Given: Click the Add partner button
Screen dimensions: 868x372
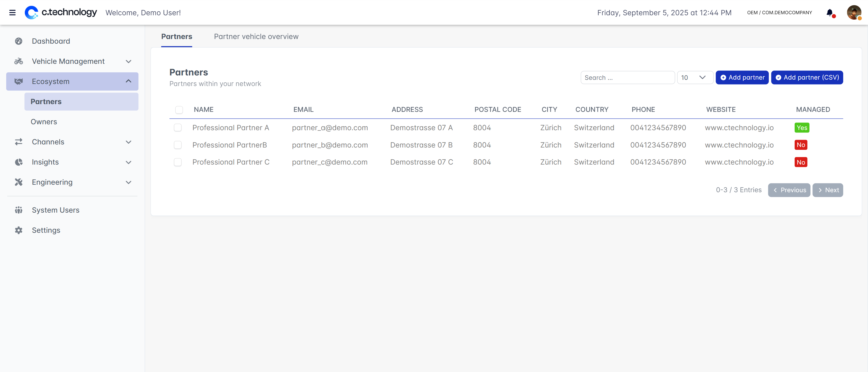Looking at the screenshot, I should pyautogui.click(x=742, y=78).
